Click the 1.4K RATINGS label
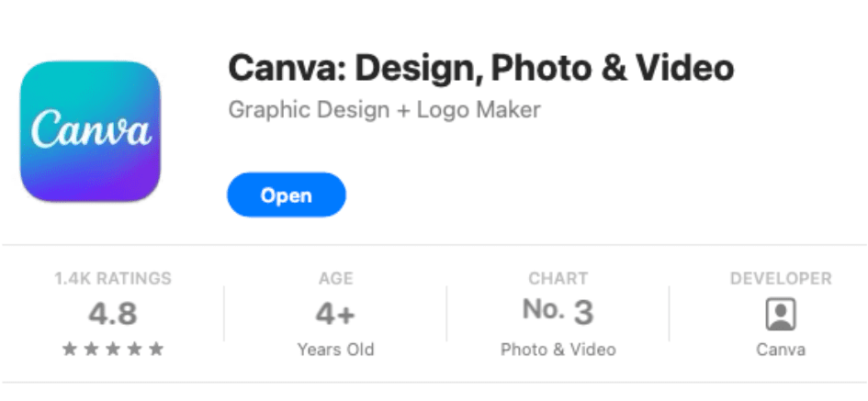Screen dimensions: 868x401 113,278
